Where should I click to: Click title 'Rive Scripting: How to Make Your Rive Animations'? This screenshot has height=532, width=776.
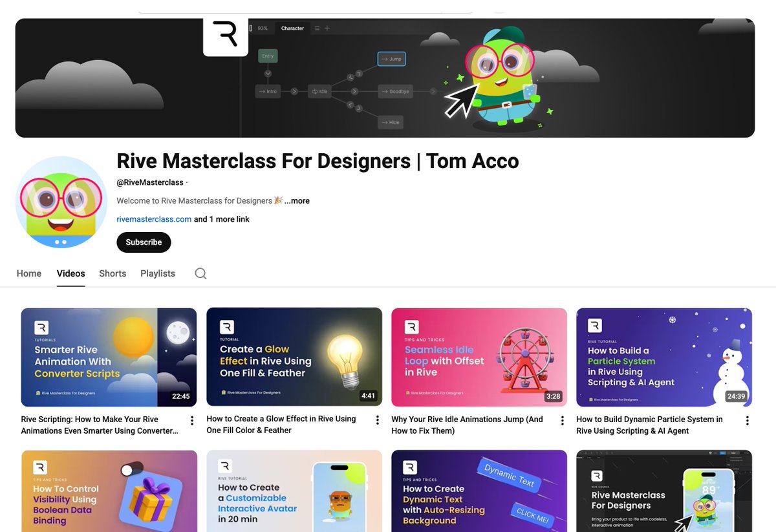pyautogui.click(x=99, y=425)
